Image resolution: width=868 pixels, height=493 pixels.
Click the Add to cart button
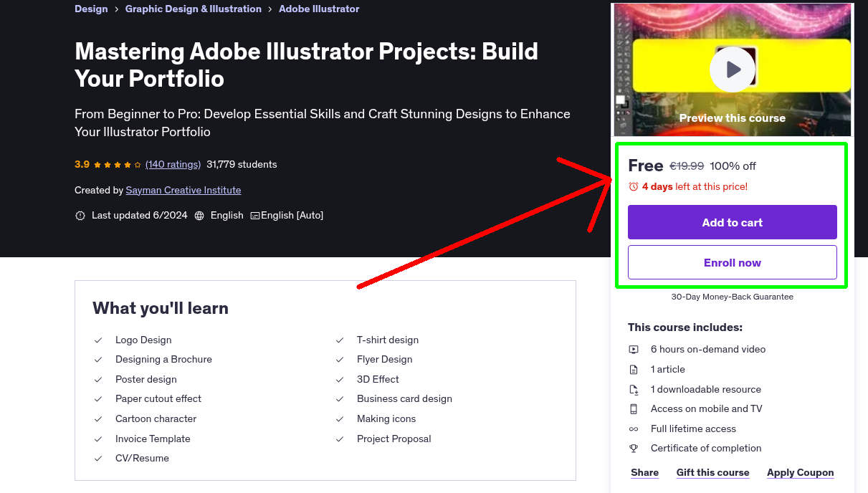732,222
